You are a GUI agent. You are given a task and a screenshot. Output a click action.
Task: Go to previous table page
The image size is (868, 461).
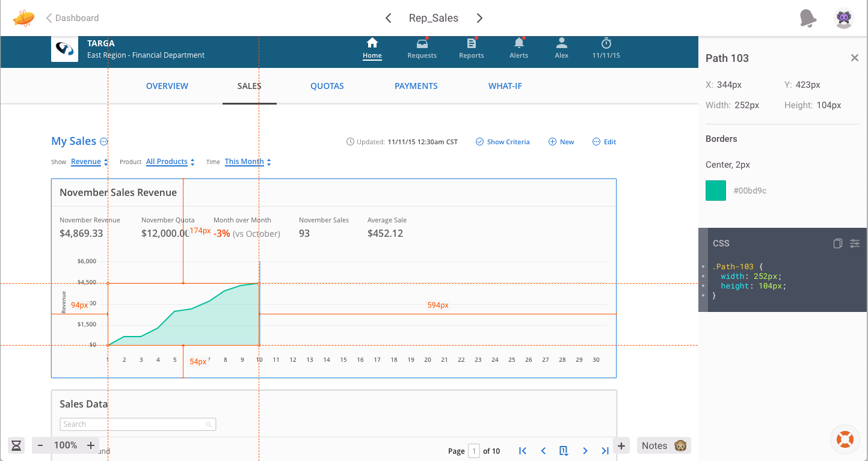[544, 451]
